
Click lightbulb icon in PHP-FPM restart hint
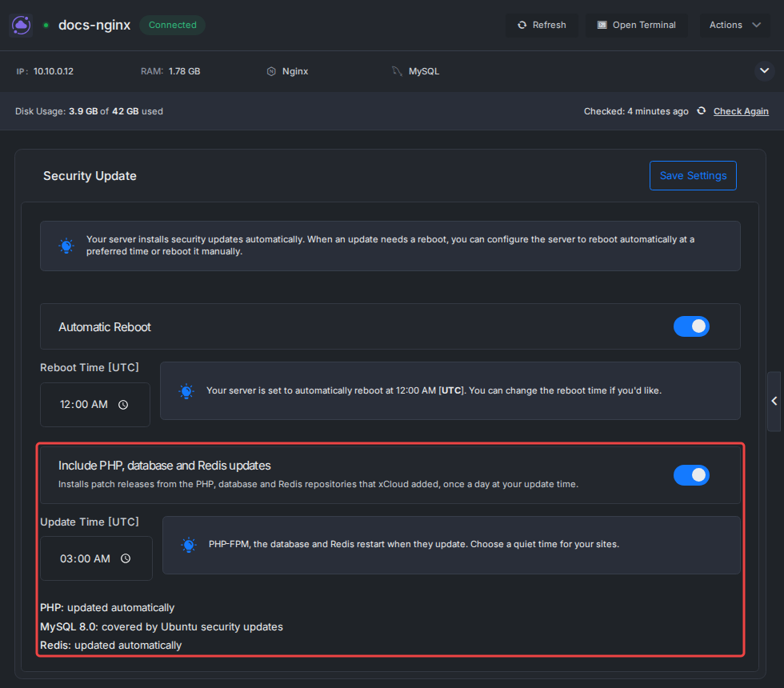tap(189, 545)
